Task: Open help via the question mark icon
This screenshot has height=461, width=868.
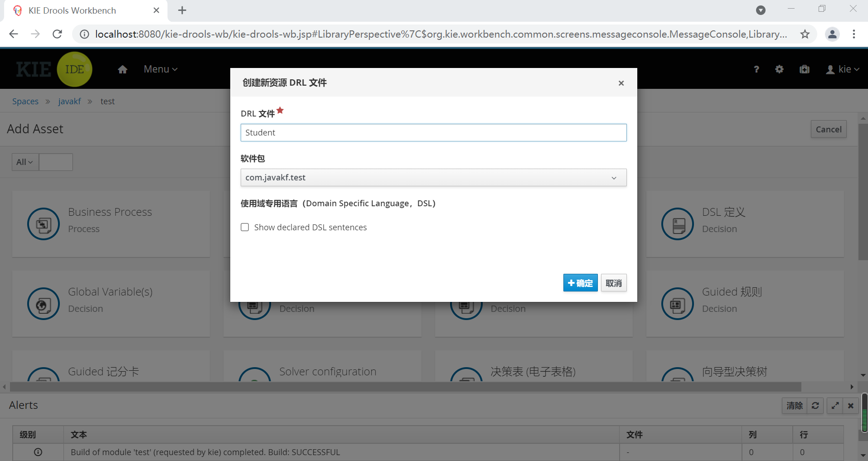Action: 756,69
